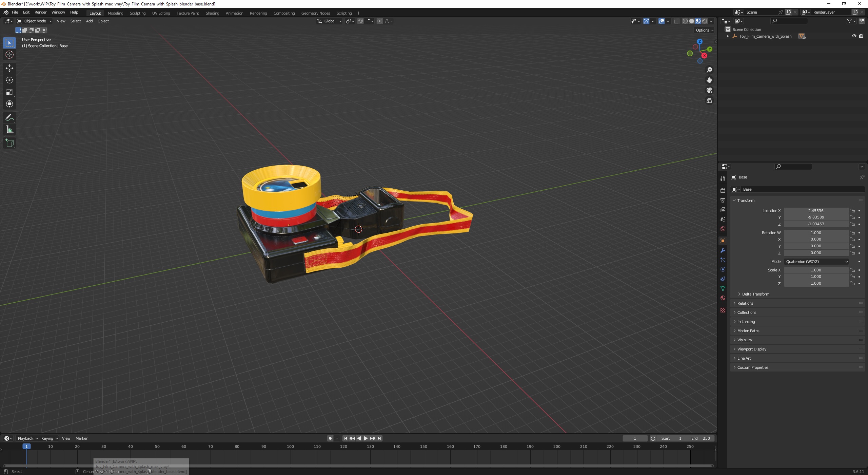The height and width of the screenshot is (475, 868).
Task: Open the Object Constraints properties tab
Action: click(x=723, y=279)
